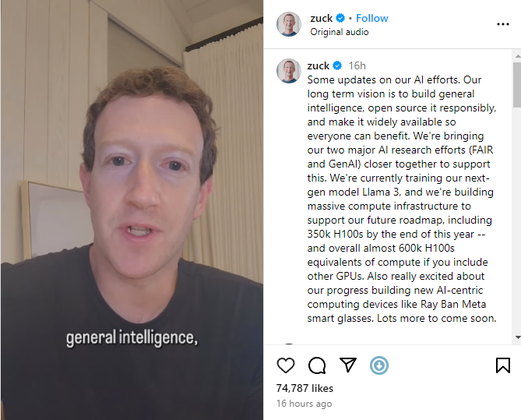Open comments with speech bubble icon
Viewport: 521px width, 420px height.
pos(317,365)
